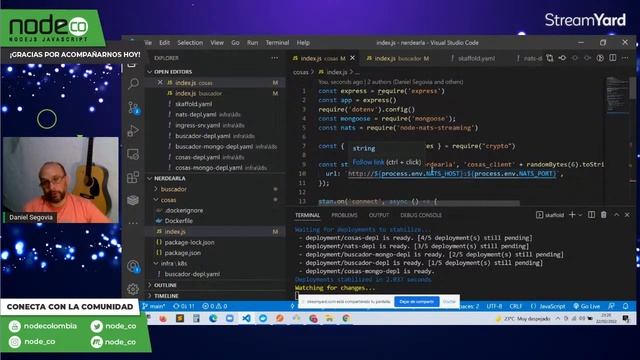Open the Search view in activity bar
Screen dimensions: 640x360
pos(133,84)
